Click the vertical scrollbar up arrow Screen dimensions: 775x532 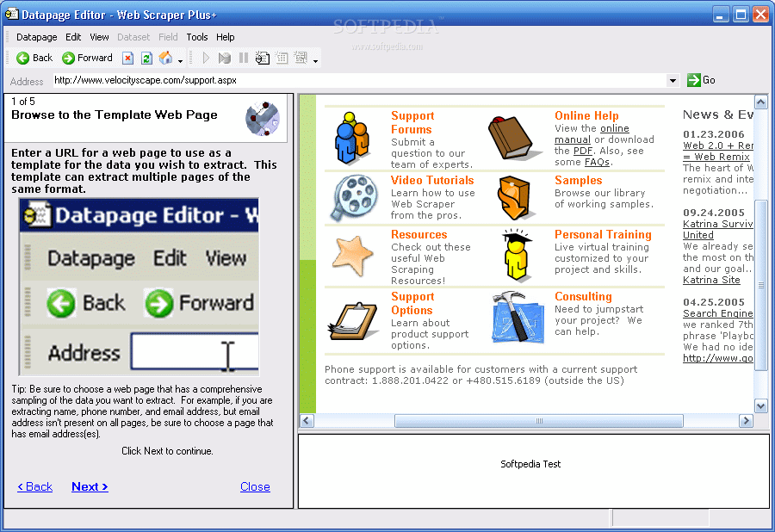(x=760, y=102)
